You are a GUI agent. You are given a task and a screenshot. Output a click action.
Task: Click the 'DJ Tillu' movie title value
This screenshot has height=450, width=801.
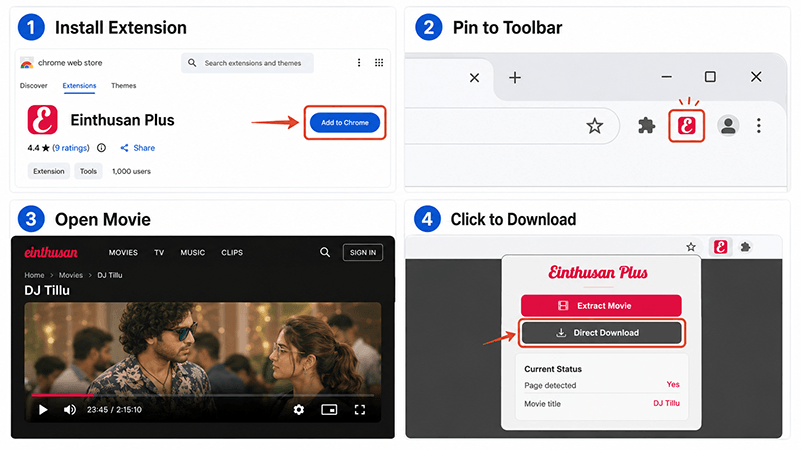(667, 403)
